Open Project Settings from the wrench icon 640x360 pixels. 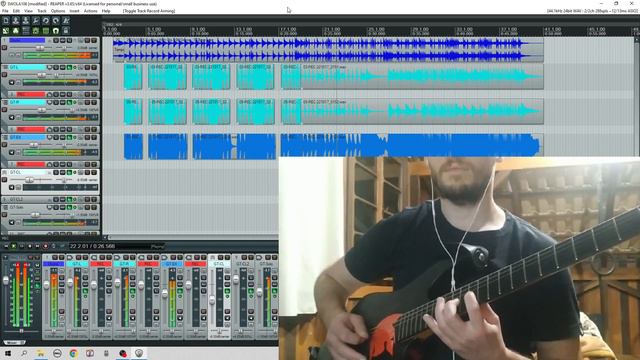(36, 21)
